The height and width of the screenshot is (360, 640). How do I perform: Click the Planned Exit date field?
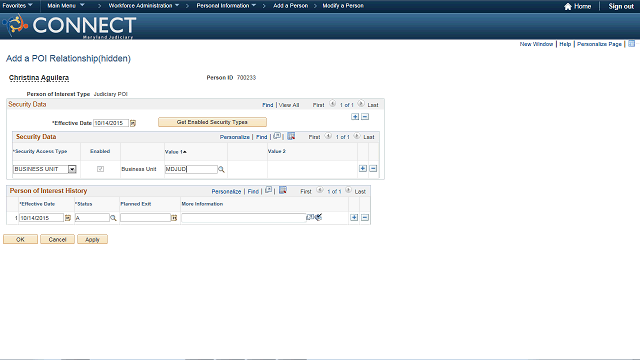coord(145,218)
